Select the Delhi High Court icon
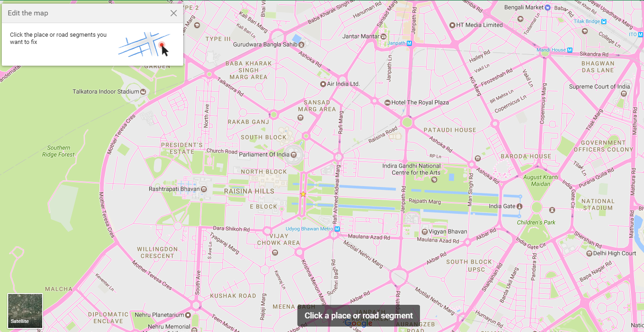 (589, 253)
